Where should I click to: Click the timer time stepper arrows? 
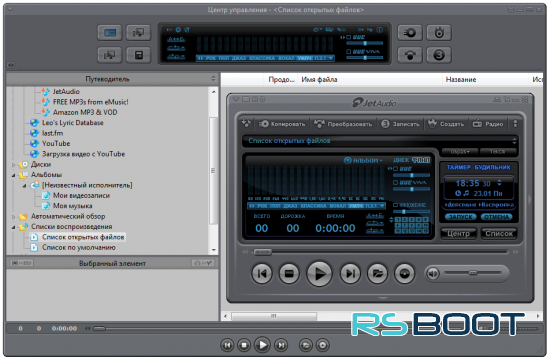click(499, 183)
